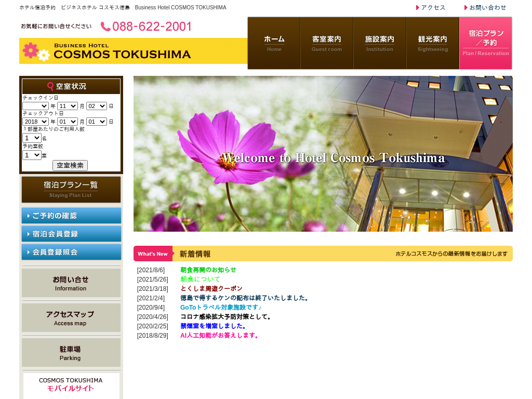
Task: Open 観光案内 Sightseeing menu item
Action: pyautogui.click(x=432, y=43)
